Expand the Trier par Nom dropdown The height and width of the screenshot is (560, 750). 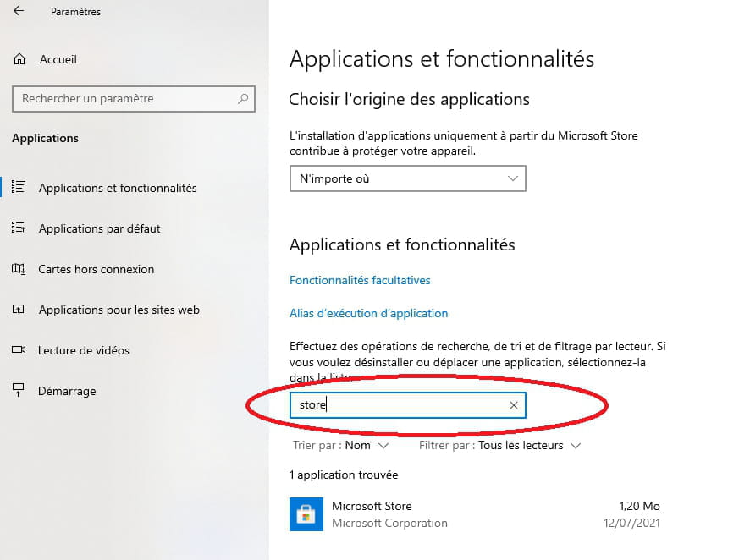340,445
